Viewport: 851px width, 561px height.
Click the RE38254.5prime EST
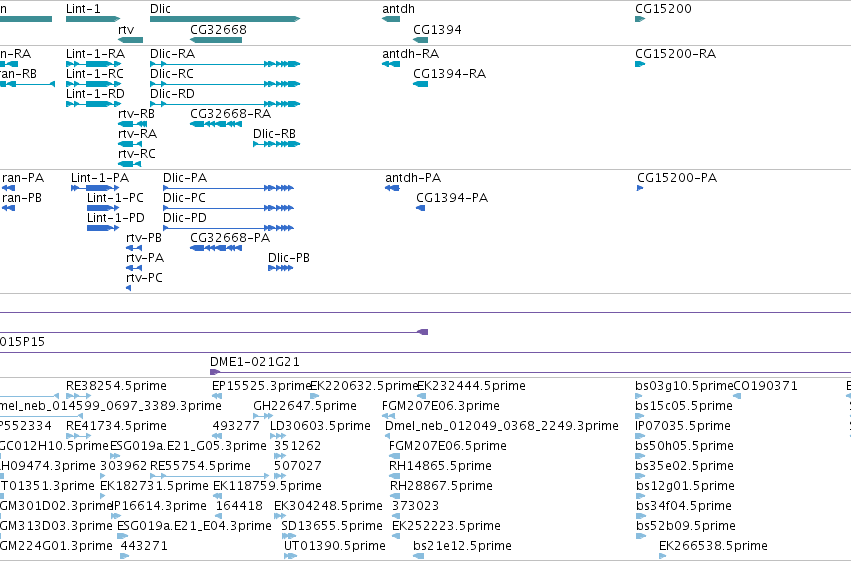[x=78, y=396]
